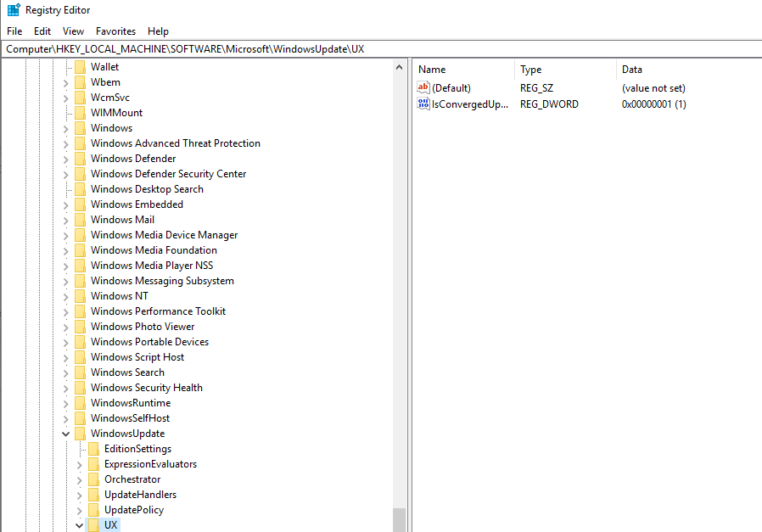762x532 pixels.
Task: Click the WindowsUpdate folder icon
Action: [x=80, y=434]
